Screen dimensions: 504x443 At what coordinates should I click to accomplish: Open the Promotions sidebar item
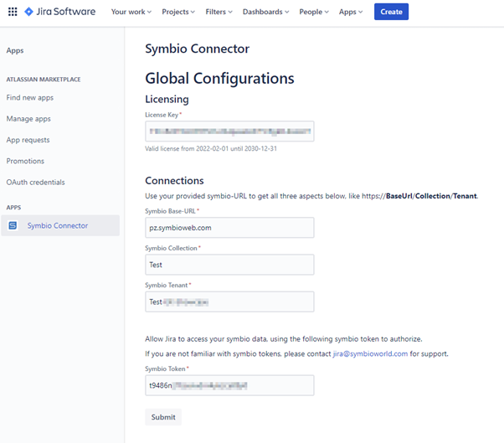pyautogui.click(x=25, y=161)
